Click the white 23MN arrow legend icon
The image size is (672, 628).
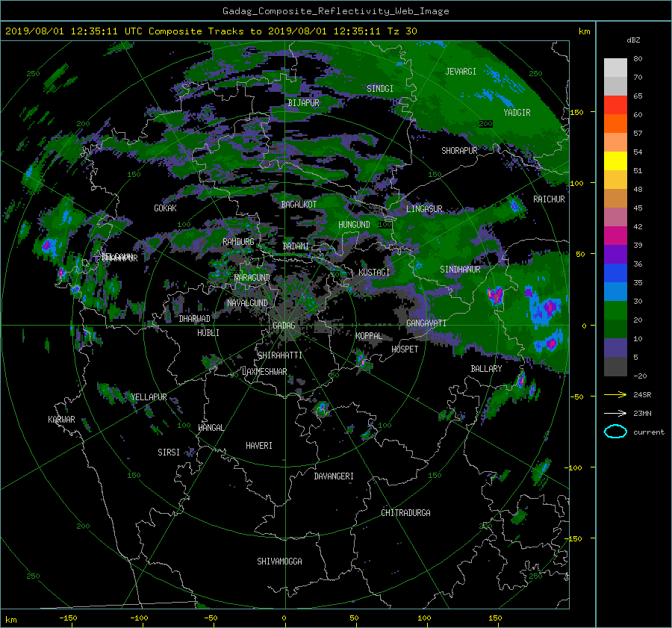[x=615, y=413]
